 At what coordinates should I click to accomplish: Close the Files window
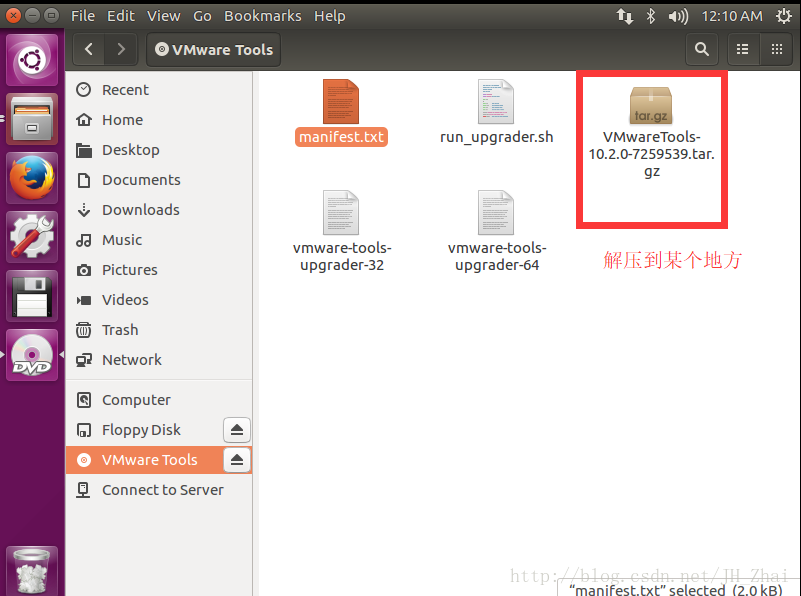point(13,15)
